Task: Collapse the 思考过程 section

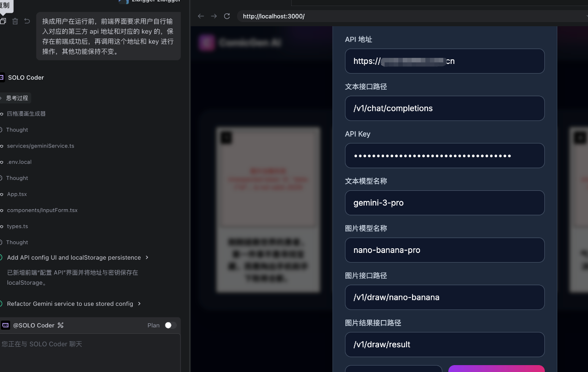Action: coord(17,98)
